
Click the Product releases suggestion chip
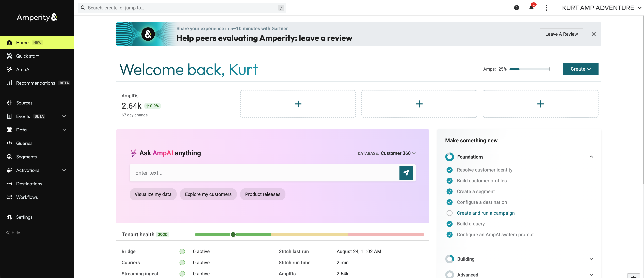point(263,194)
